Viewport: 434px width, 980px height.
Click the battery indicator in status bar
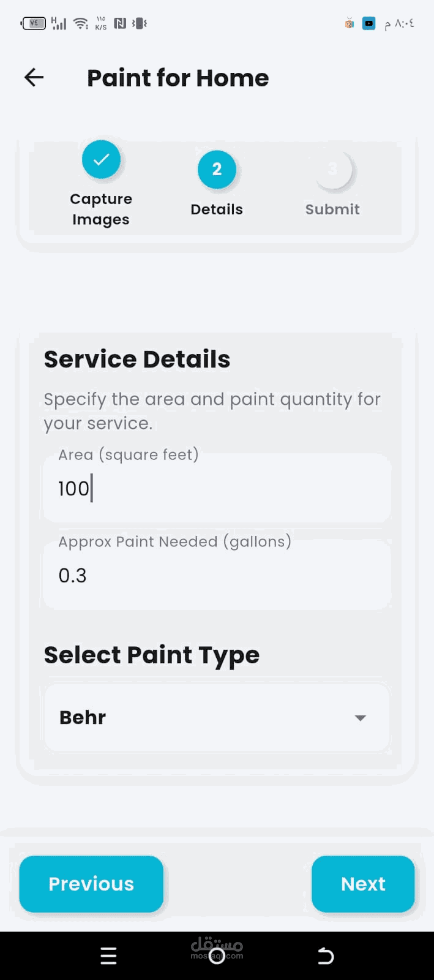34,23
